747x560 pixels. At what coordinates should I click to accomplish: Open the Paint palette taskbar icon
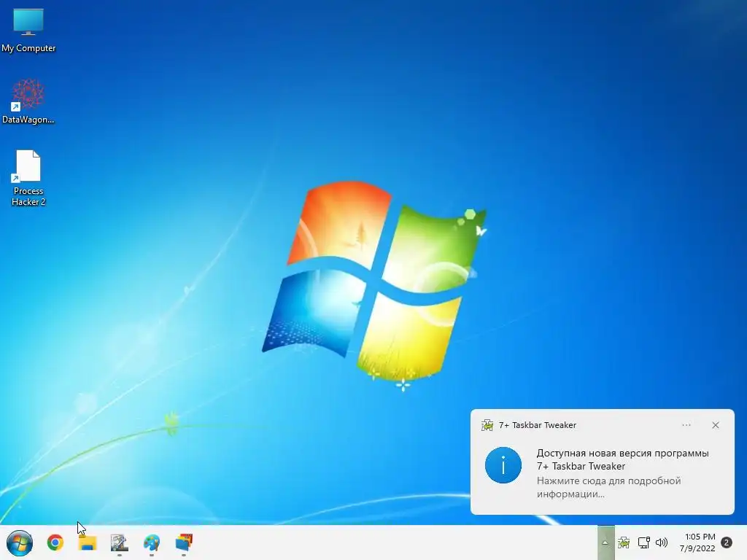click(152, 542)
